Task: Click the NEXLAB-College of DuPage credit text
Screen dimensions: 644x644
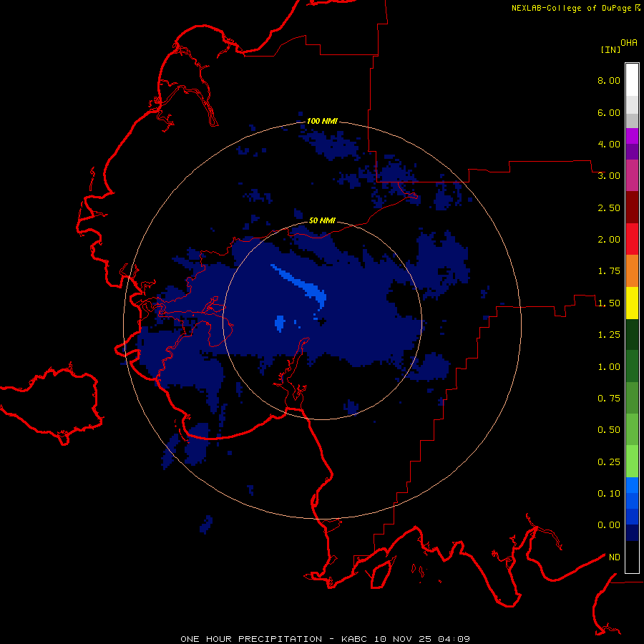Action: (x=571, y=8)
